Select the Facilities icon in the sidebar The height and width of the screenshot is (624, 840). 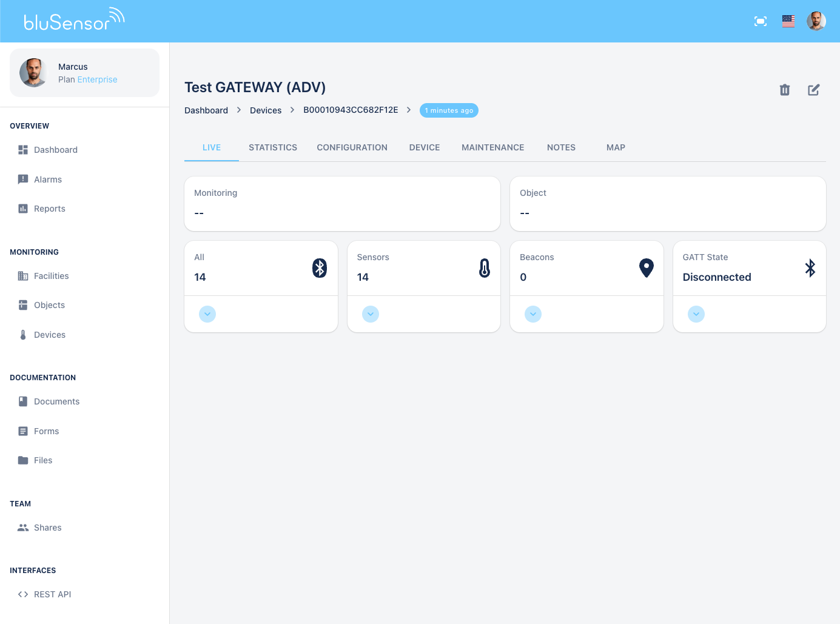tap(23, 276)
